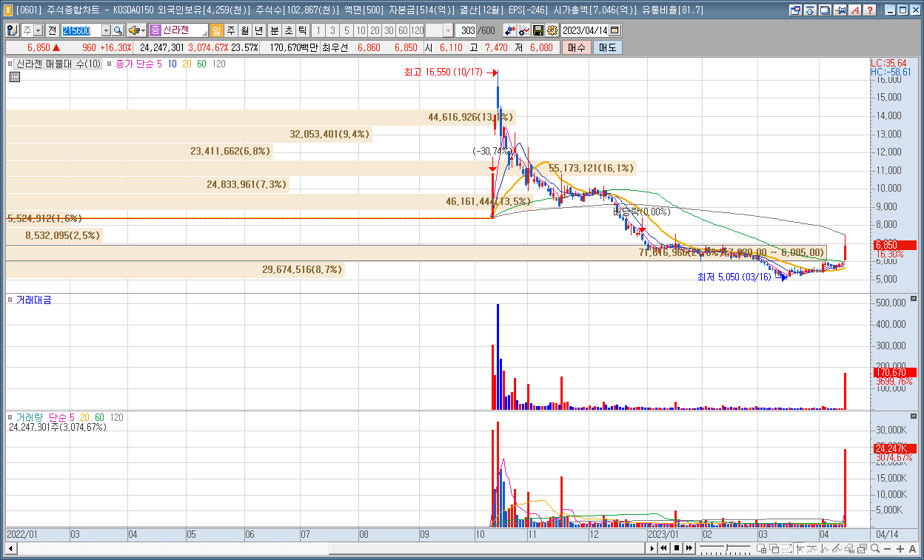
Task: Click the upward collapse icon in title bar
Action: coord(810,10)
